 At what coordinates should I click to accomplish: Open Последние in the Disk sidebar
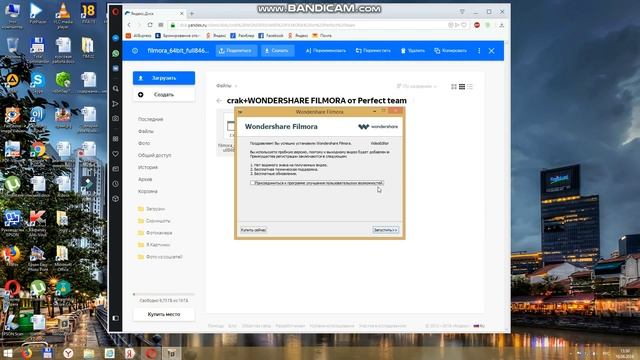(150, 119)
